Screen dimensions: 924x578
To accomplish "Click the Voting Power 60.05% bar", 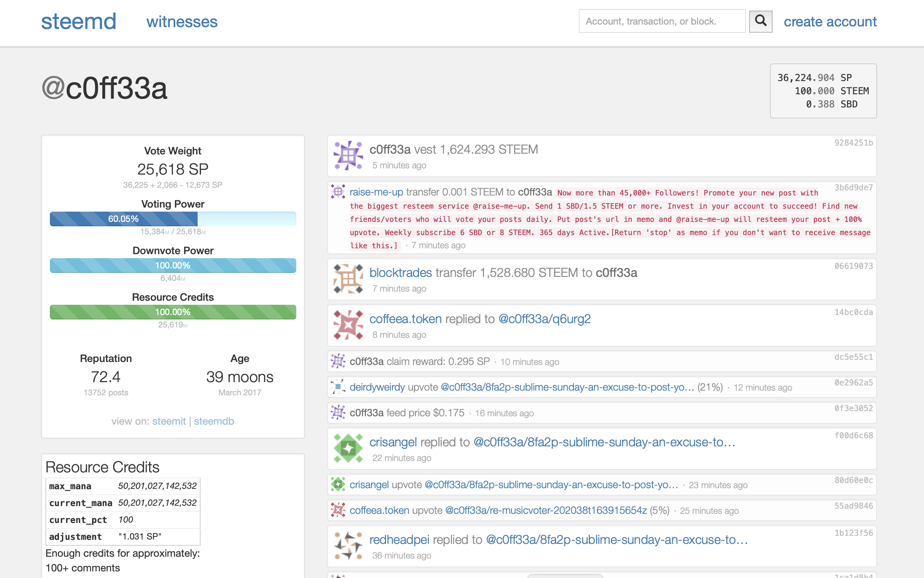I will (x=173, y=219).
